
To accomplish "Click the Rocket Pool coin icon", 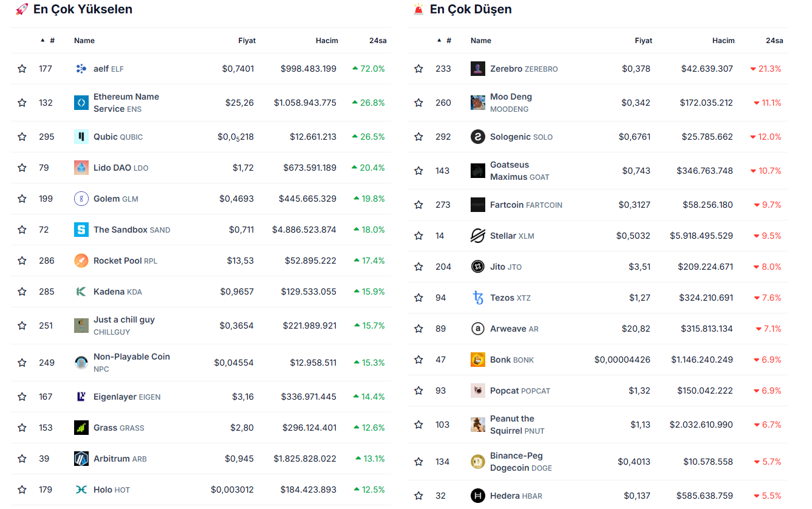I will (81, 261).
